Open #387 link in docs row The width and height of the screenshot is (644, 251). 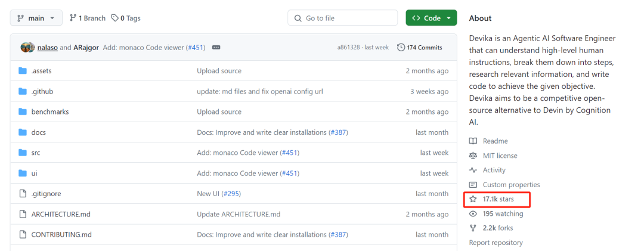click(x=339, y=132)
